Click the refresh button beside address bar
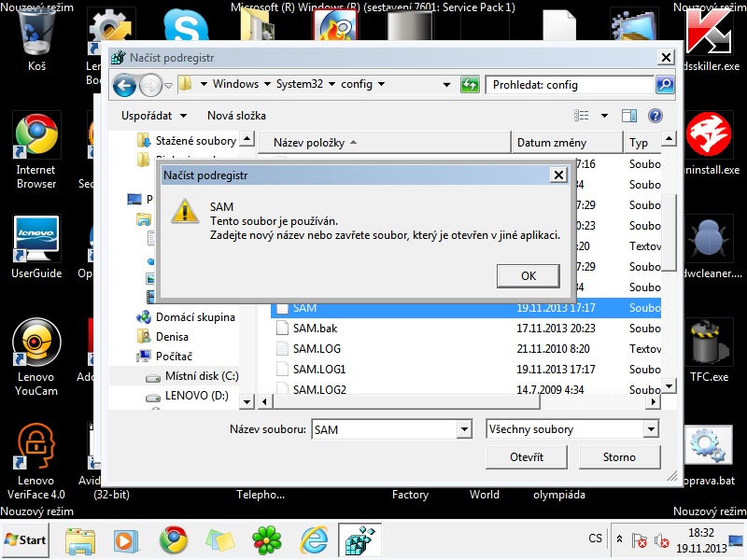This screenshot has width=747, height=560. 470,85
